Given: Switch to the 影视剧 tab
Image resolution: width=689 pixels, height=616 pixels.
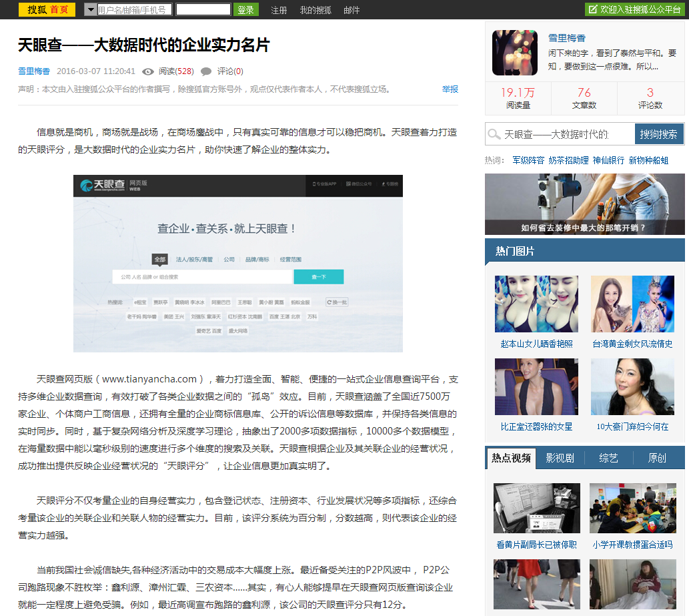Looking at the screenshot, I should coord(559,458).
